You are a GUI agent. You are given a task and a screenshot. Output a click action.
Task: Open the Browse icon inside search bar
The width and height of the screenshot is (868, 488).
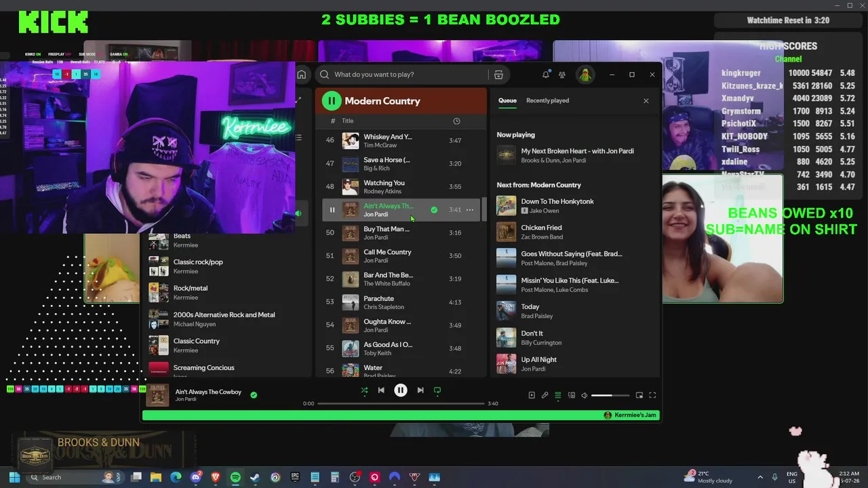(x=498, y=75)
